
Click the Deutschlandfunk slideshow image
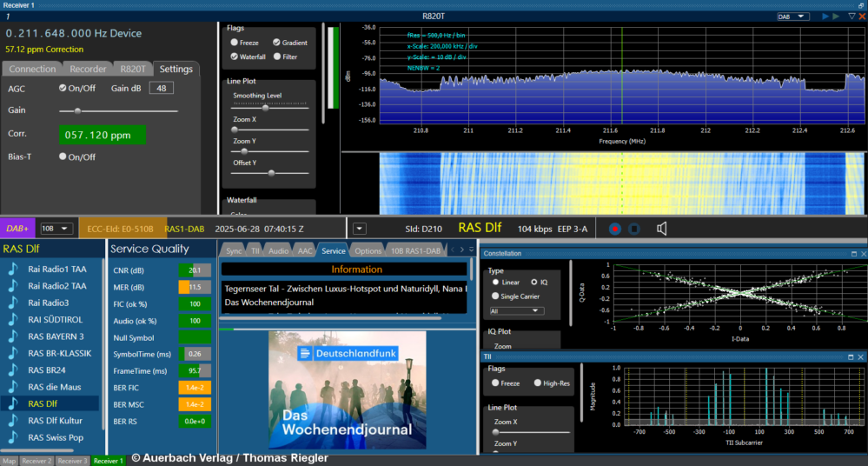pos(347,390)
